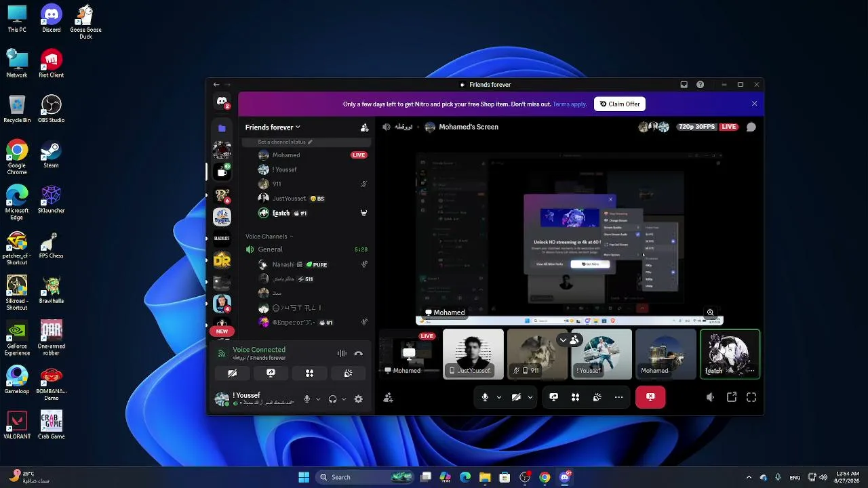This screenshot has height=488, width=868.
Task: Open Soundboard in the stream control bar
Action: 597,397
